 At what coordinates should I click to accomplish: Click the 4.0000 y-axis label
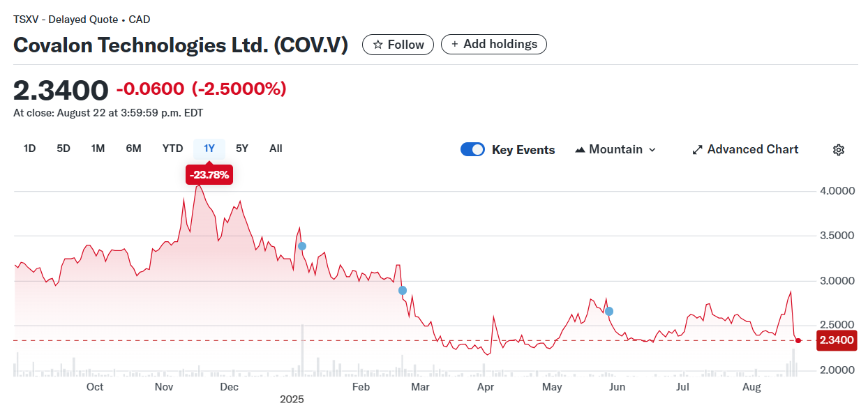[836, 191]
